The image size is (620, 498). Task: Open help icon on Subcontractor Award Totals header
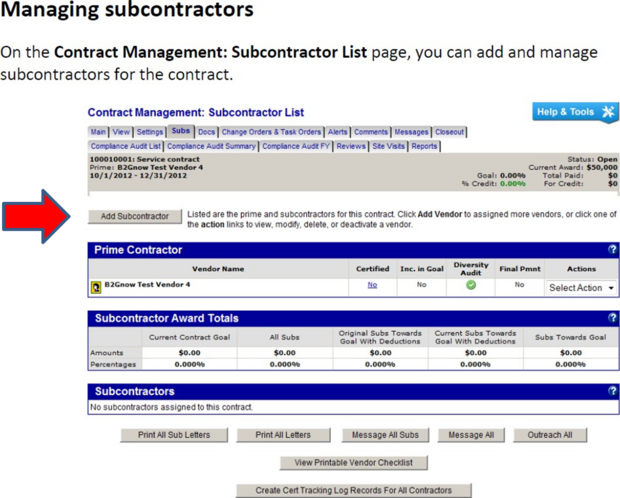tap(612, 318)
